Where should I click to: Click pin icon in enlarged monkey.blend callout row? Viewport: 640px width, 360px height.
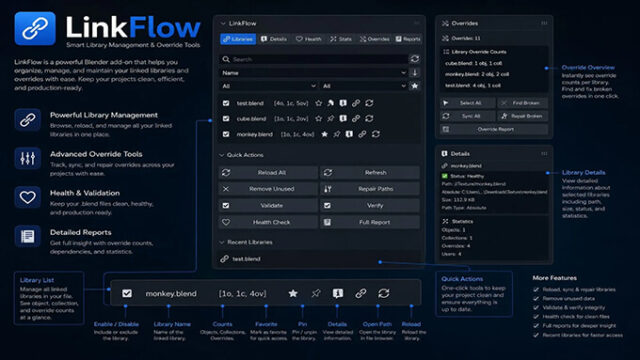click(316, 293)
